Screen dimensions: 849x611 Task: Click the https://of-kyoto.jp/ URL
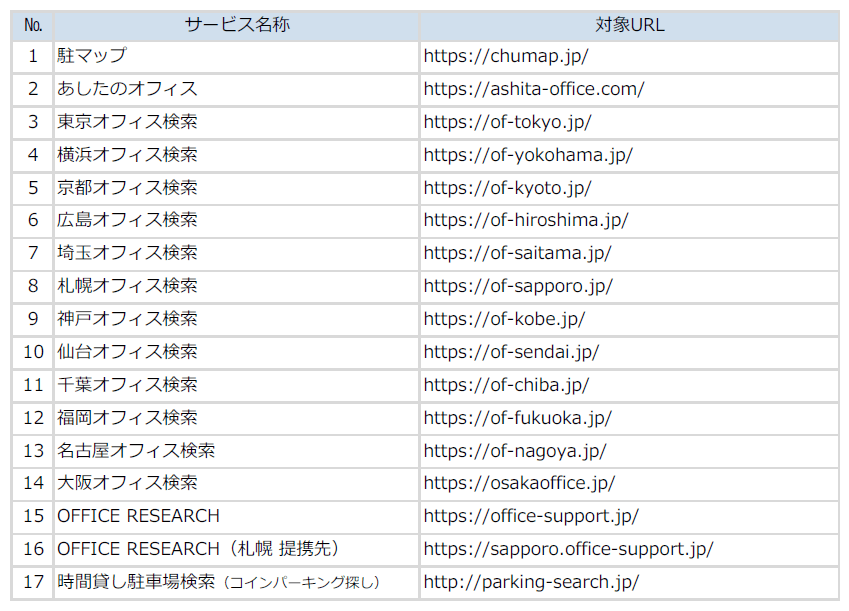point(507,188)
